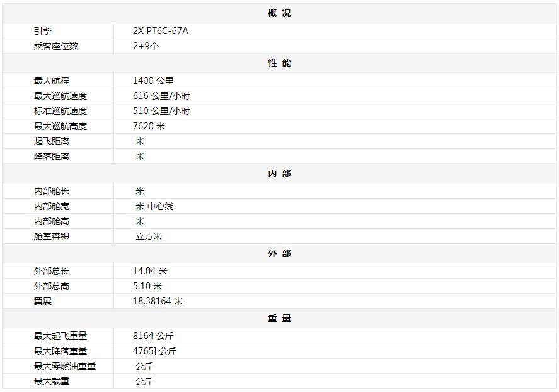Click the 乘客座位数 row label
Screen dimensions: 559x392
pyautogui.click(x=56, y=46)
